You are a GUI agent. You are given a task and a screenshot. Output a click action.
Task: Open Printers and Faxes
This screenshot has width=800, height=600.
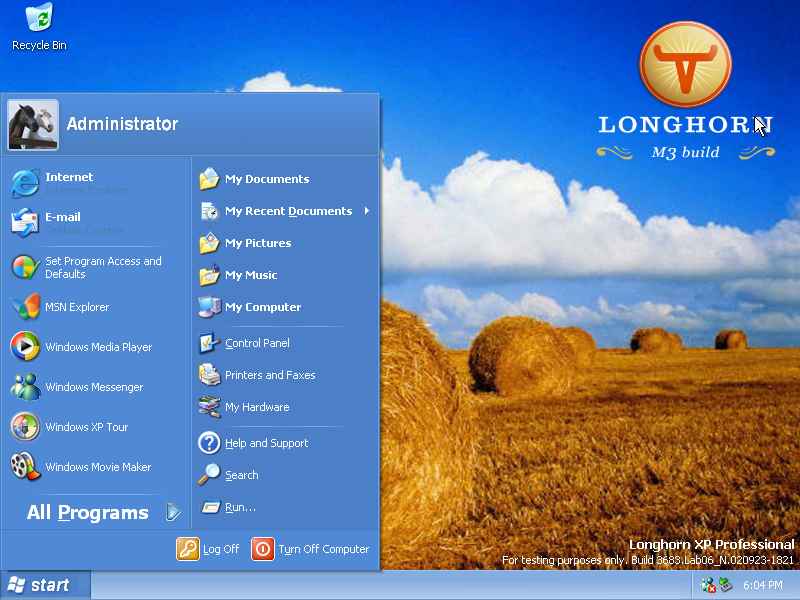pyautogui.click(x=268, y=375)
